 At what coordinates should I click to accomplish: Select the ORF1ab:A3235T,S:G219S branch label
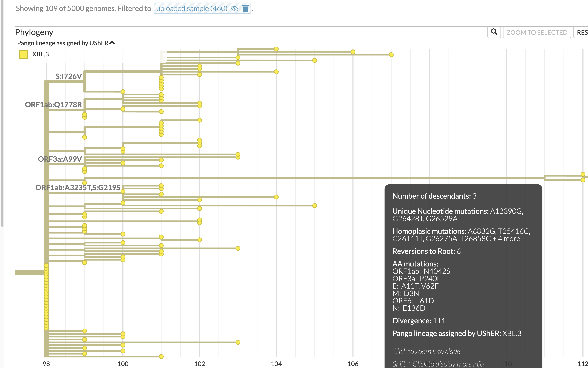pos(78,187)
